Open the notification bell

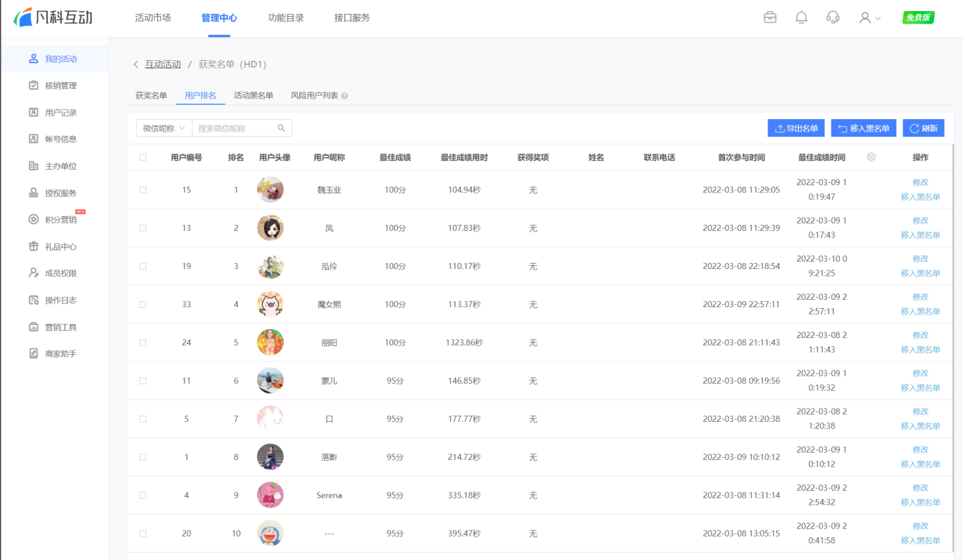pos(801,18)
